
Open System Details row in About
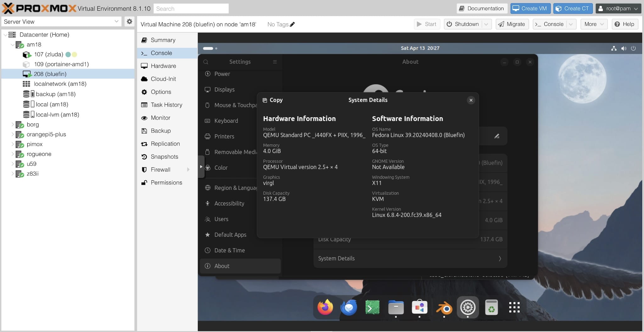point(410,258)
